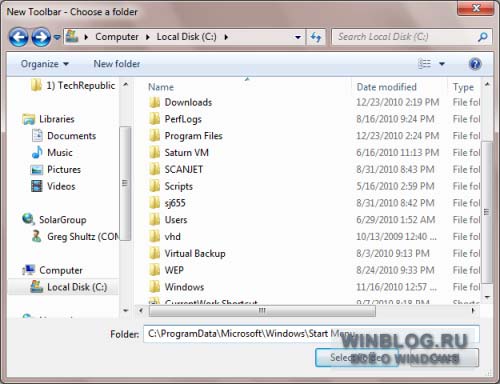Click navigation pane scroll down arrow
The image size is (500, 384).
(x=126, y=310)
